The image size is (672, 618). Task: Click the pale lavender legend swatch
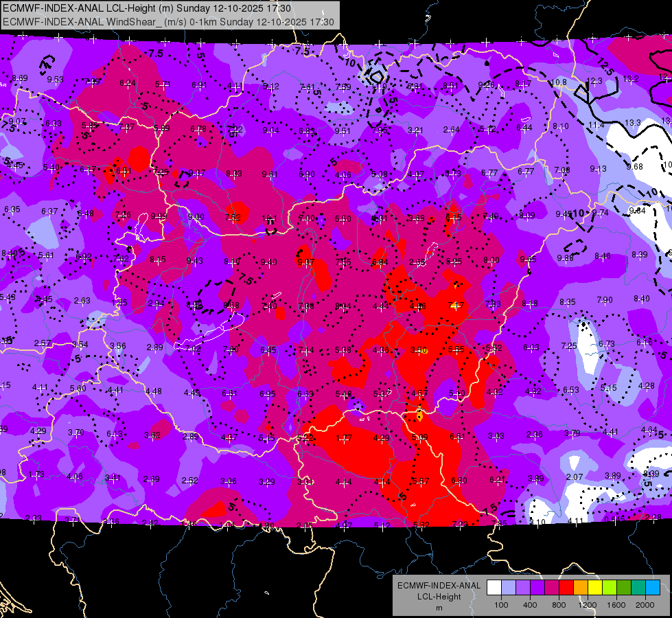508,588
